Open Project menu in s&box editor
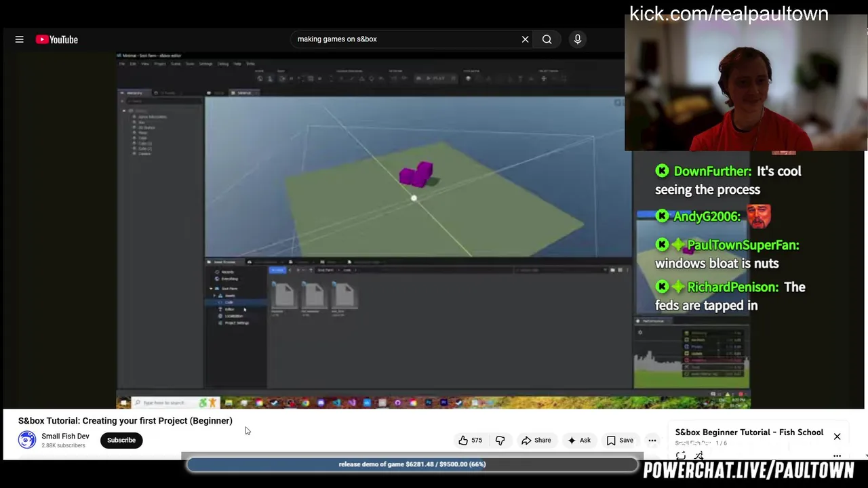 click(160, 64)
